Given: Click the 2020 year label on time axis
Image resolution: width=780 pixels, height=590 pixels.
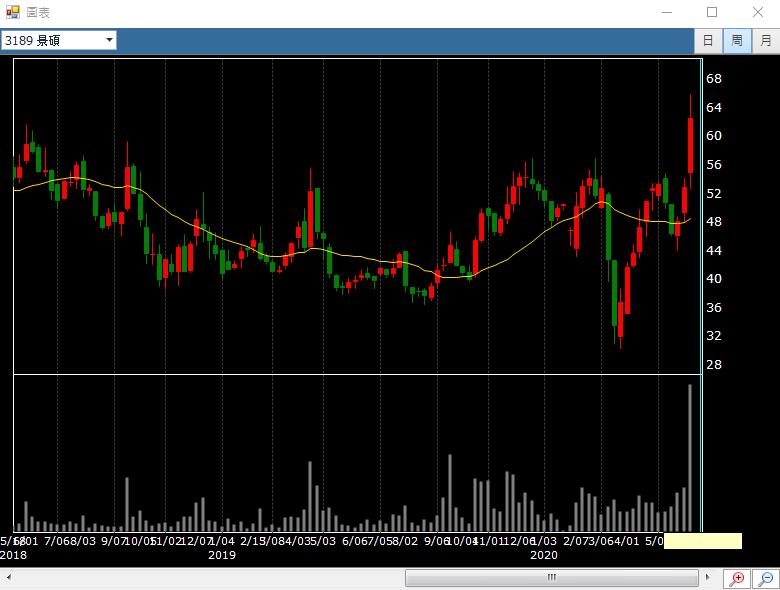Looking at the screenshot, I should pos(544,555).
